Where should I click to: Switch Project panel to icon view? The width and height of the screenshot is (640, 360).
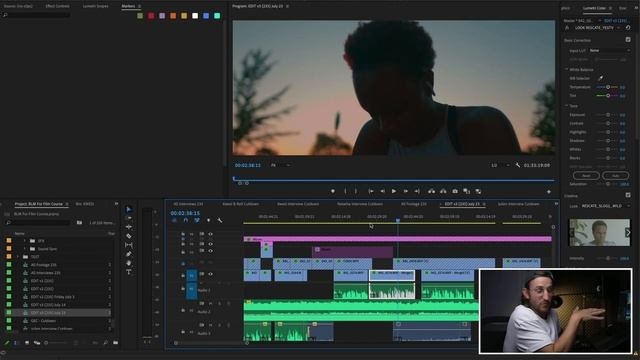[x=27, y=342]
